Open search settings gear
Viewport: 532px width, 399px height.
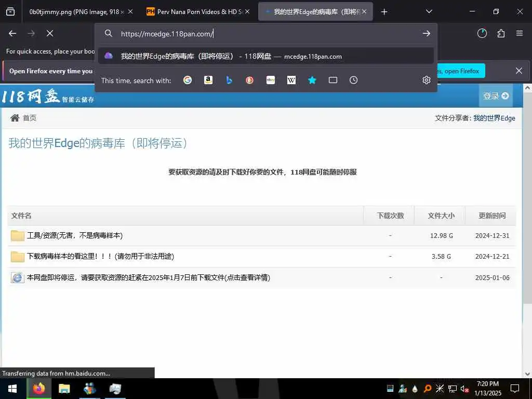[427, 80]
